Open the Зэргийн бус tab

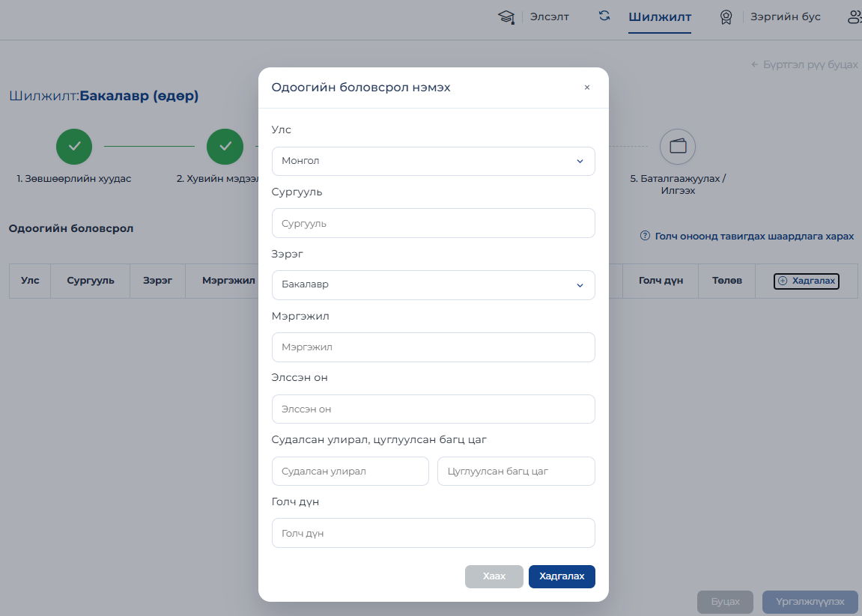tap(786, 17)
